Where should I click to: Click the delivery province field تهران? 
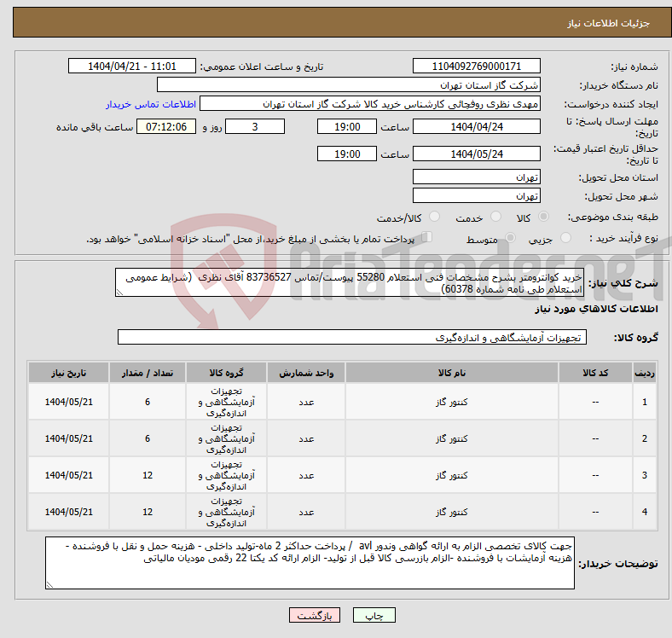[476, 177]
